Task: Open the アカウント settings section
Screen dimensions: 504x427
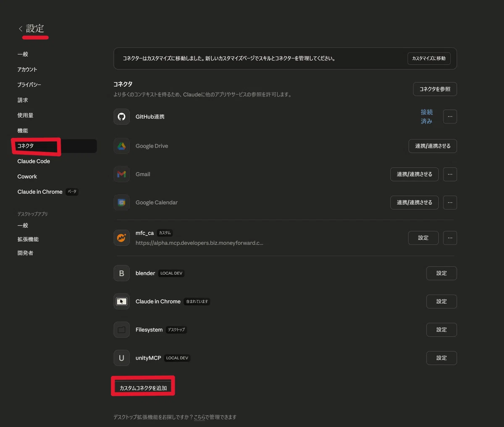Action: click(x=27, y=69)
